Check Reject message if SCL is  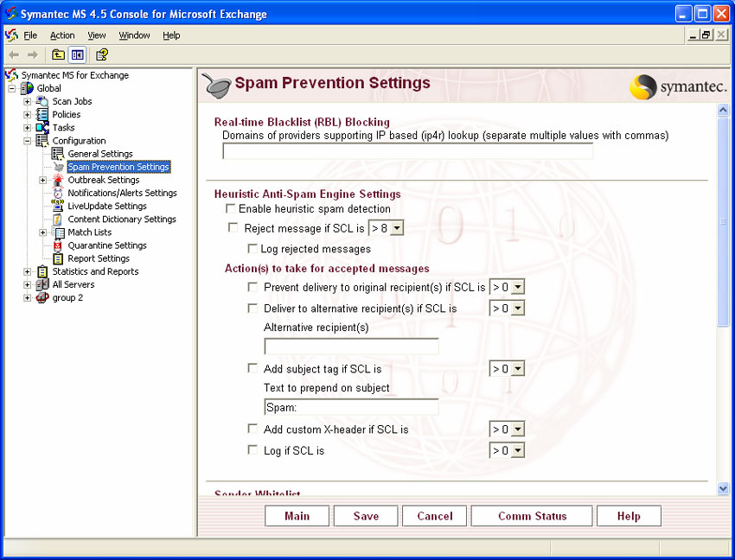pyautogui.click(x=233, y=228)
